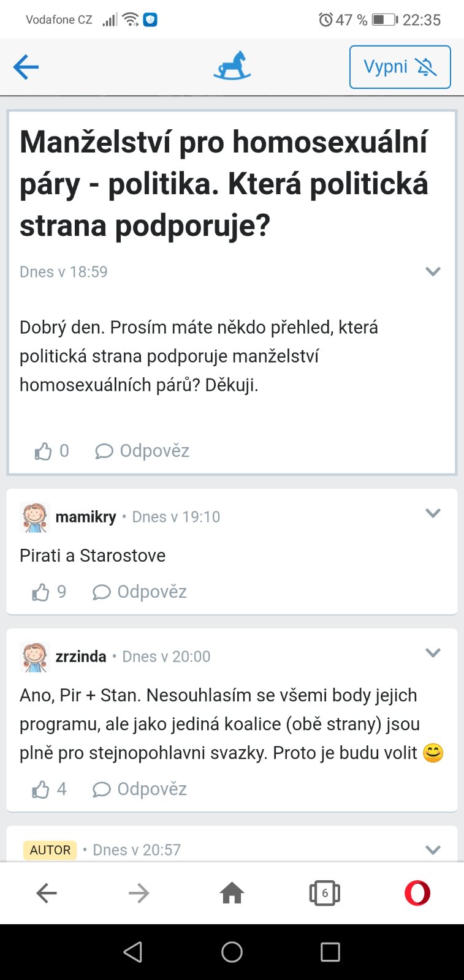Screen dimensions: 464x980
Task: Open zrzinda's profile avatar
Action: [34, 657]
